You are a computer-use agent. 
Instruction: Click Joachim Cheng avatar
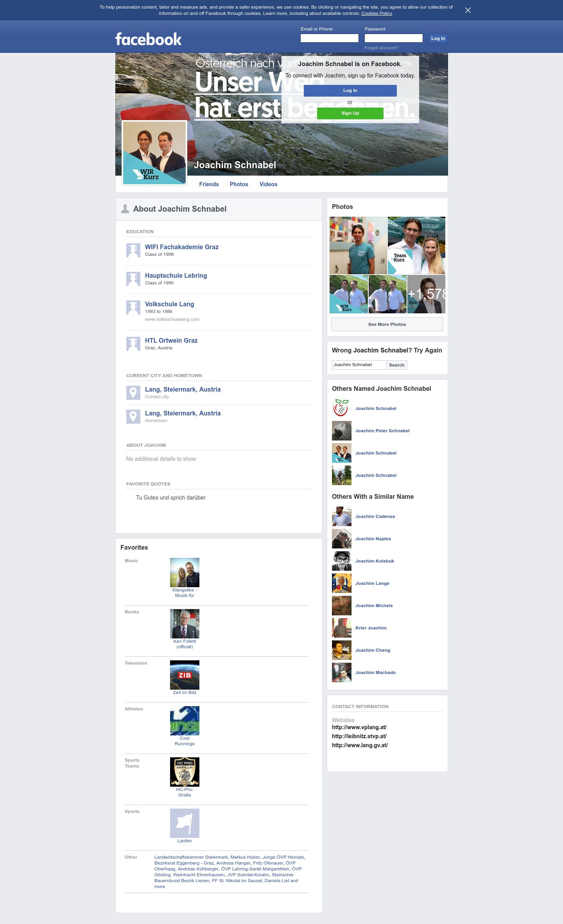342,650
